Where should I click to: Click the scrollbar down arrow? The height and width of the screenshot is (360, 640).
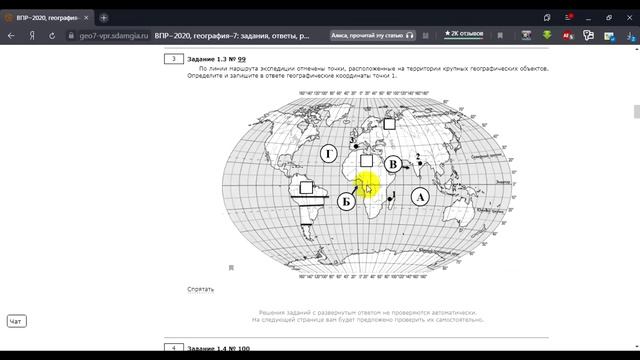[x=637, y=347]
